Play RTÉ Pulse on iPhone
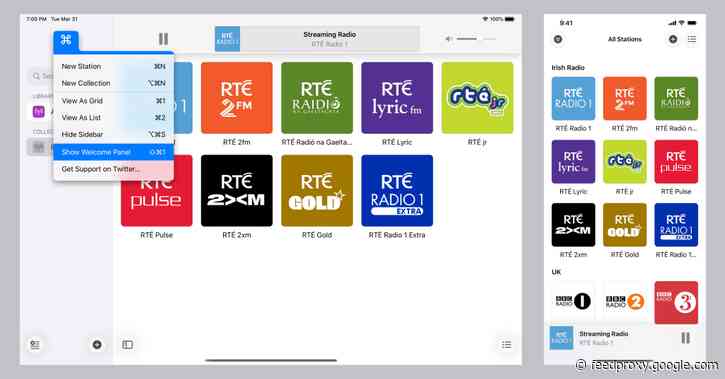This screenshot has height=379, width=725. click(676, 162)
